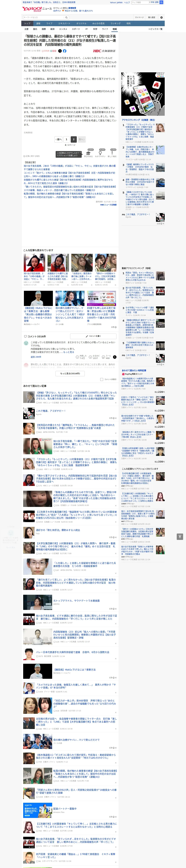Select the 国際 category

pos(44,29)
